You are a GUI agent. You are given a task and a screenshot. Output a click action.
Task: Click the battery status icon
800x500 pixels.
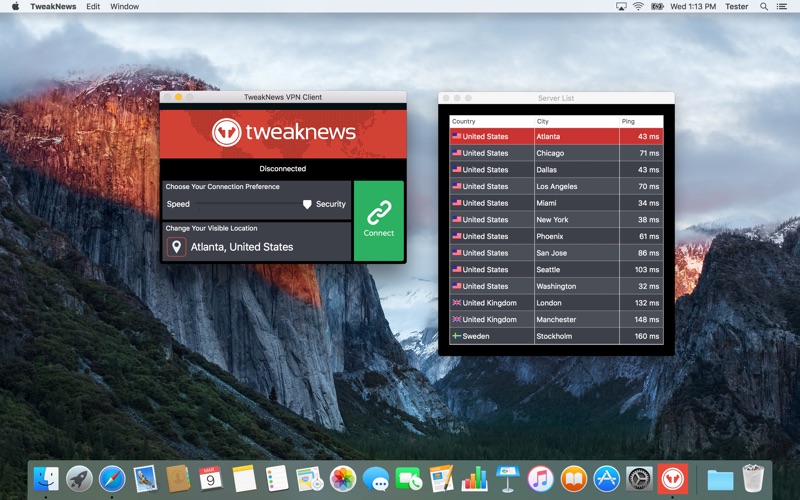point(657,7)
